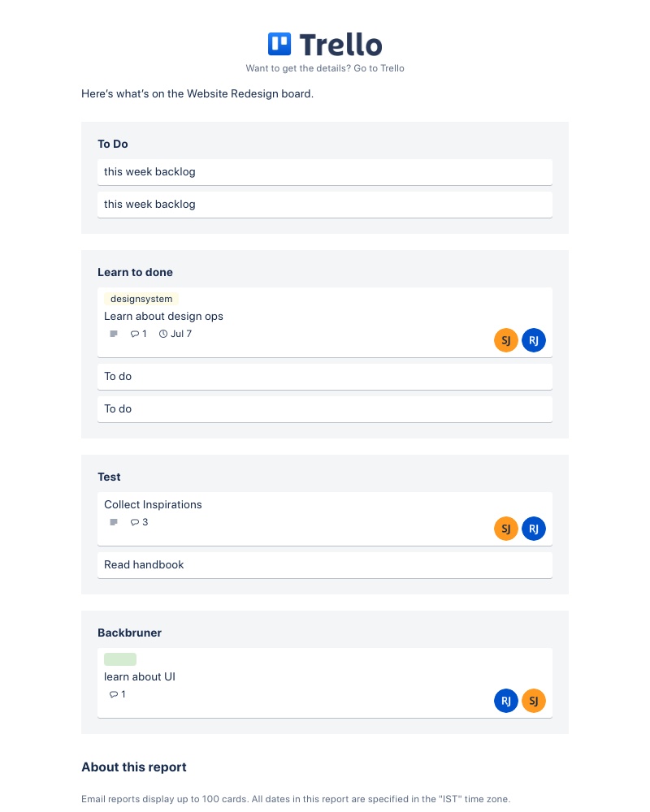This screenshot has width=650, height=812.
Task: Open the Collect Inspirations card
Action: click(x=153, y=504)
